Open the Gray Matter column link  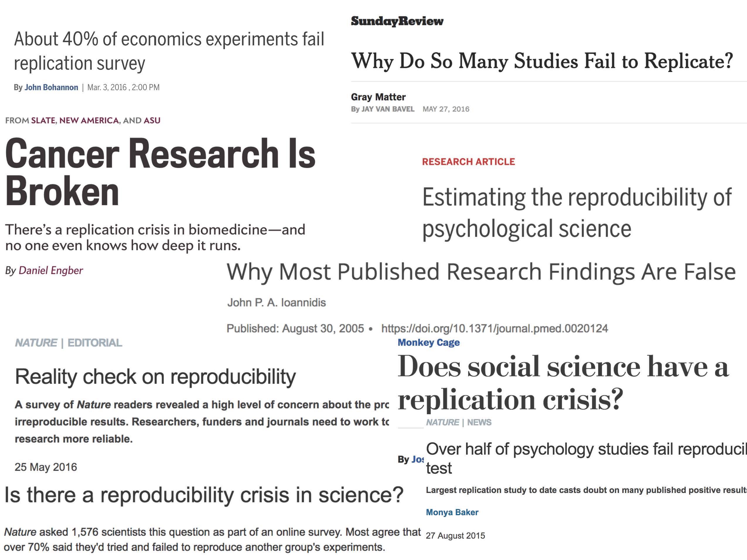(378, 97)
